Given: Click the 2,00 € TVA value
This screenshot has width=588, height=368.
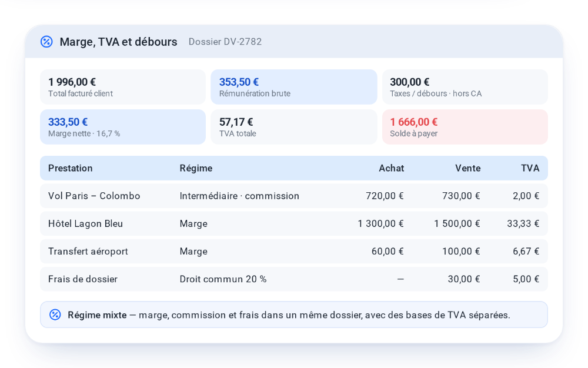Looking at the screenshot, I should [x=526, y=196].
